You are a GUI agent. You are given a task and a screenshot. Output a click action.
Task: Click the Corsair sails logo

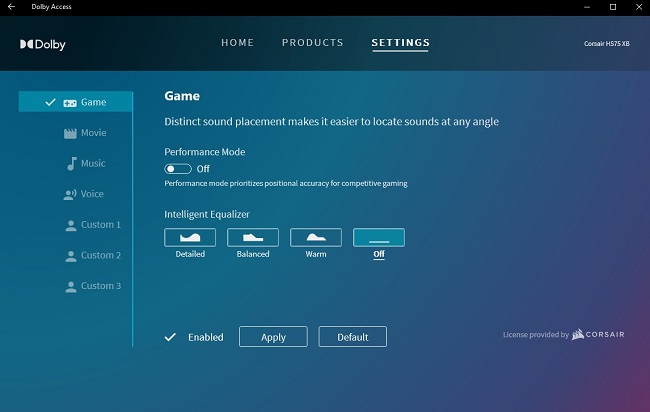(x=577, y=334)
